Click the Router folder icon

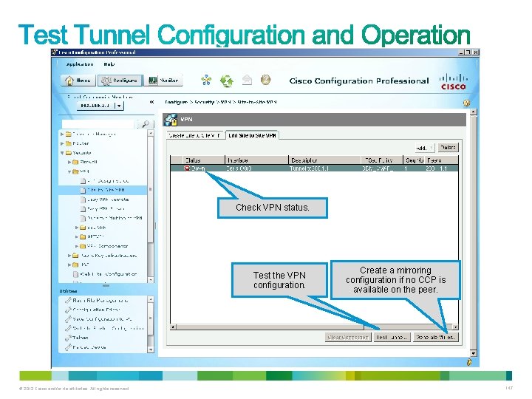[x=68, y=143]
